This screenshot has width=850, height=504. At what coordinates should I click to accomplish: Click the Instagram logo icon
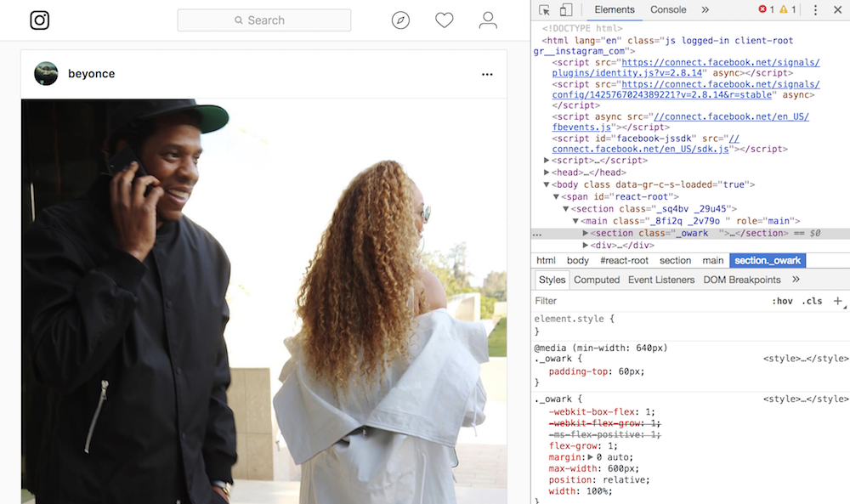pyautogui.click(x=40, y=20)
